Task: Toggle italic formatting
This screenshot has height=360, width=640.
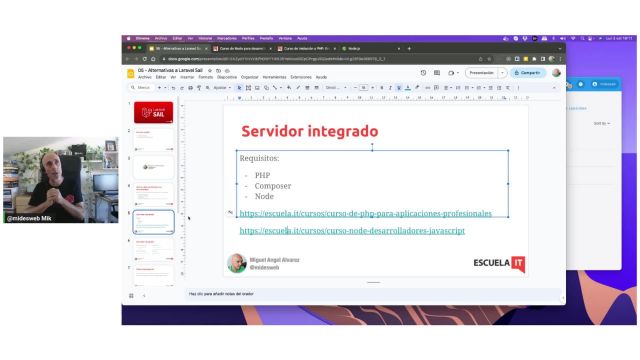Action: click(x=390, y=88)
